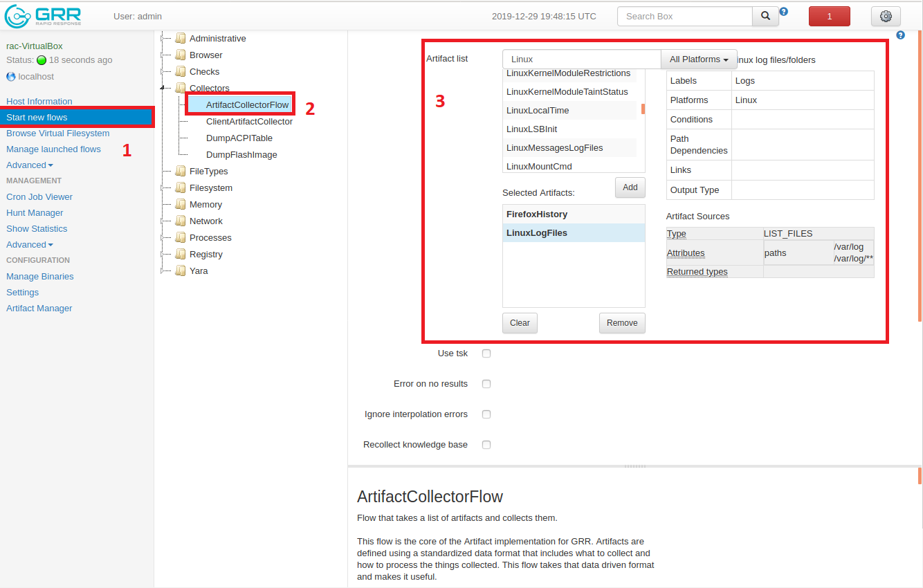Click the search magnifier button
This screenshot has height=588, width=923.
[x=765, y=17]
